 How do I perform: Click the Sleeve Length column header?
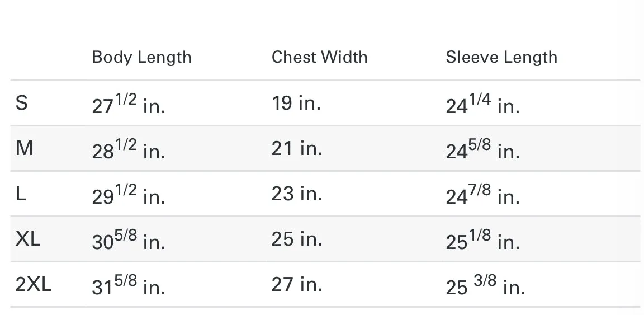(x=501, y=58)
